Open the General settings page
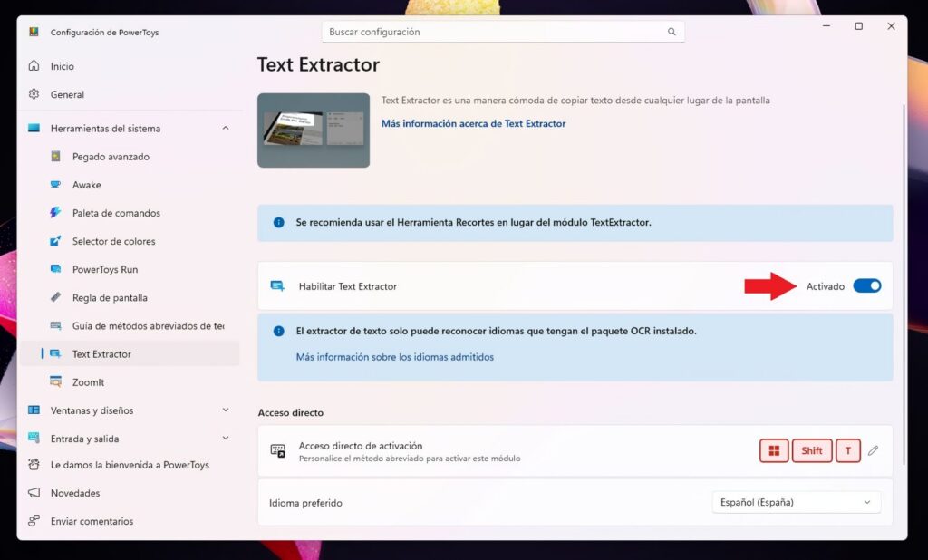 click(67, 94)
